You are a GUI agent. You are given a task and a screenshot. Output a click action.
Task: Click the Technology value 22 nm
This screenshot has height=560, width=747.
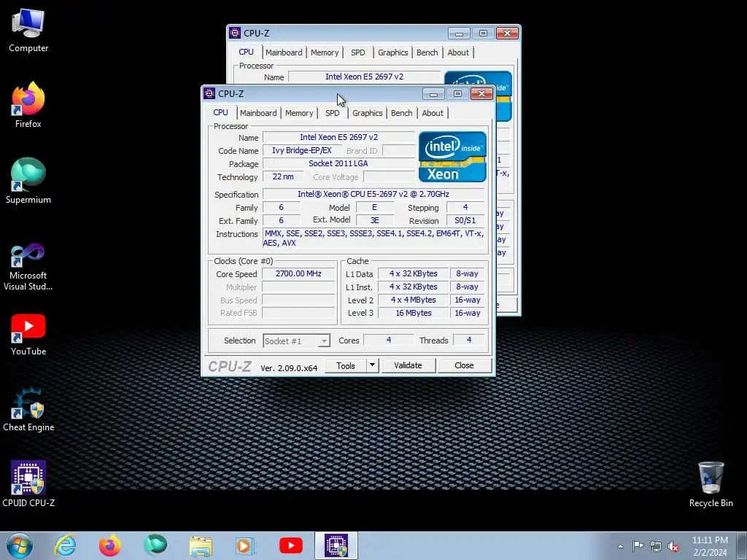coord(283,176)
